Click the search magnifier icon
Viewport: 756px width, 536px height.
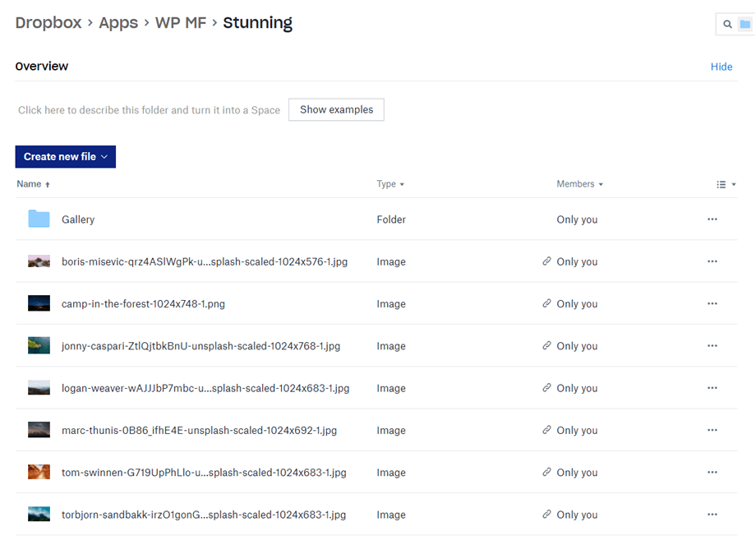click(x=727, y=25)
